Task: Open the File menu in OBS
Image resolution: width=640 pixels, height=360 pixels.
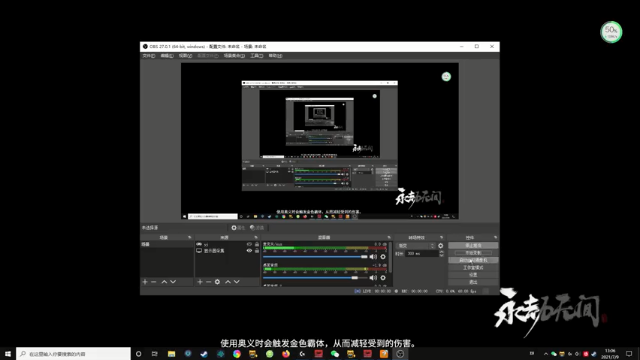Action: [x=149, y=56]
